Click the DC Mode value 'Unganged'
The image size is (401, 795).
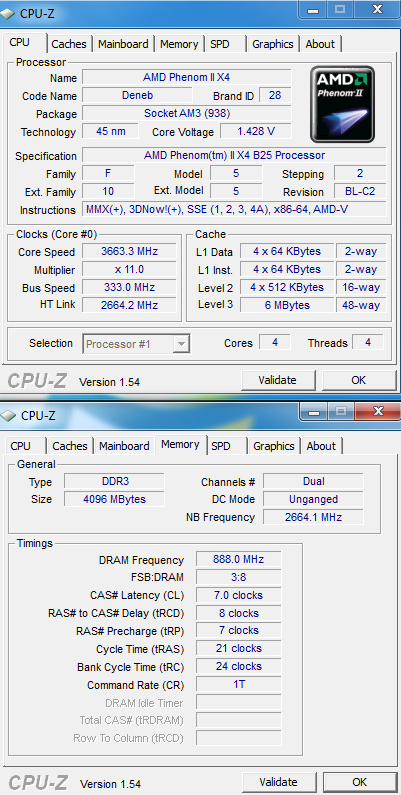(x=313, y=499)
